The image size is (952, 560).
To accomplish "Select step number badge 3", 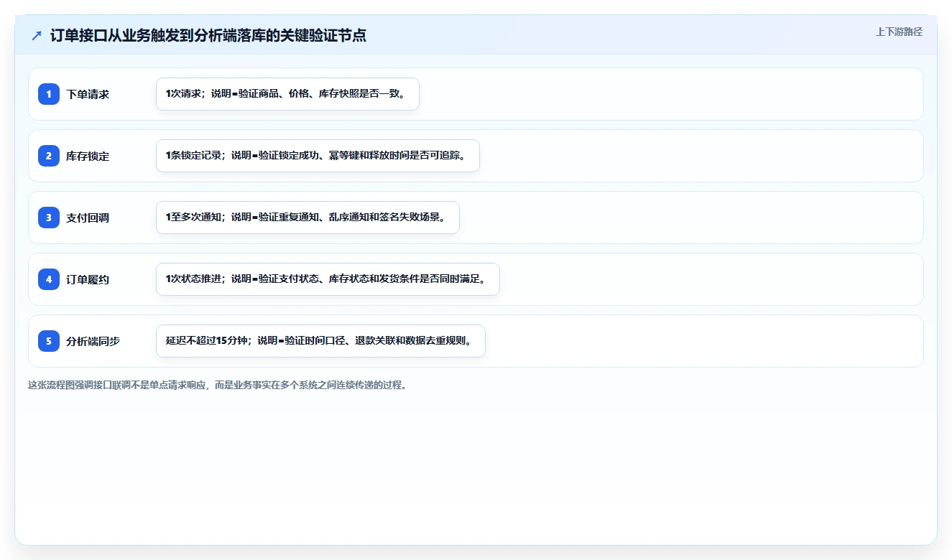I will tap(49, 218).
